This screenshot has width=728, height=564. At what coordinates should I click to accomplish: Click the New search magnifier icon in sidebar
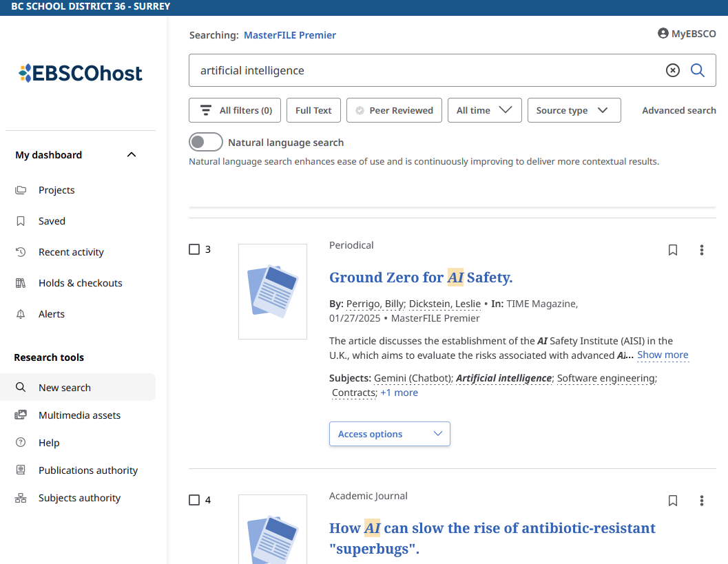click(x=21, y=387)
